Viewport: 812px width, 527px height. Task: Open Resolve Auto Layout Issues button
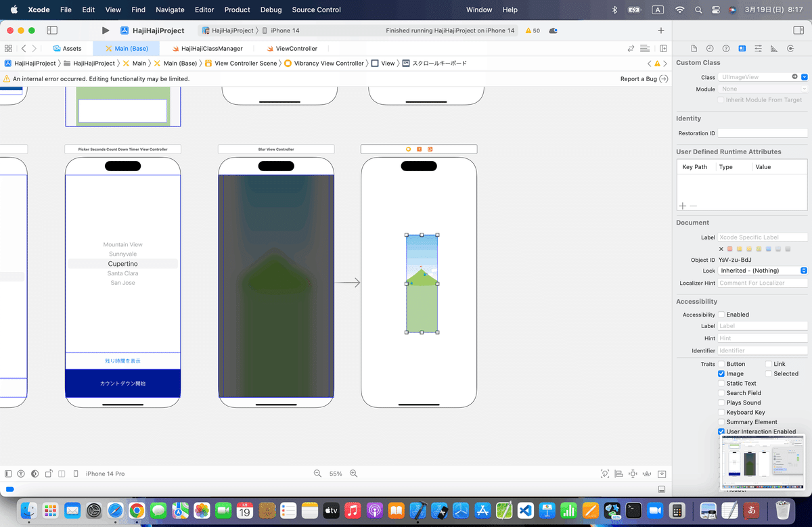[x=647, y=474]
